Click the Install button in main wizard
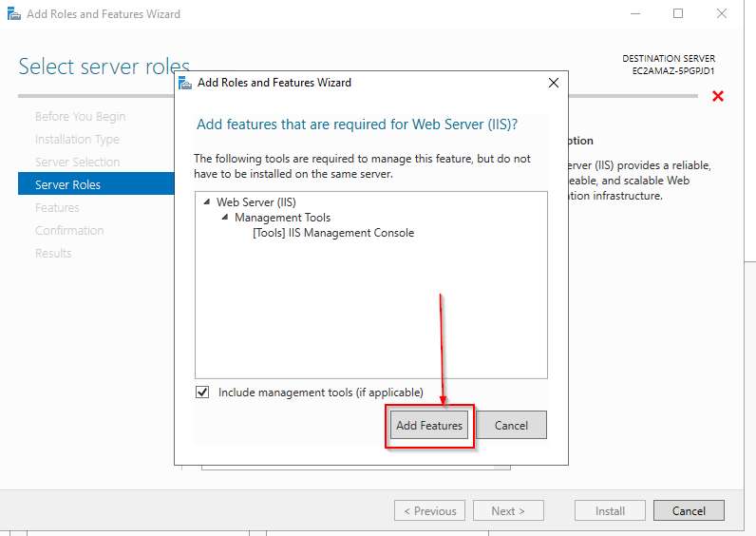Viewport: 756px width, 536px height. click(x=610, y=510)
